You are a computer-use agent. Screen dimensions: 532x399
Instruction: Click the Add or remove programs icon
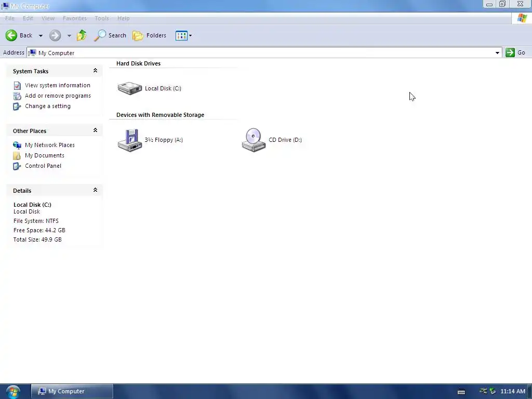(17, 96)
